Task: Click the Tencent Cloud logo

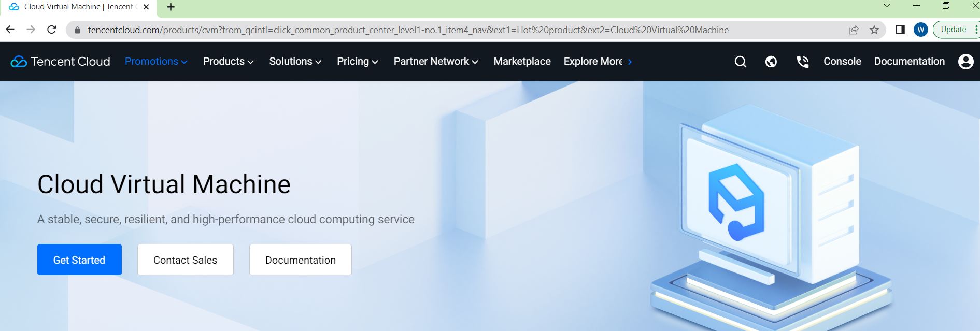Action: tap(61, 62)
